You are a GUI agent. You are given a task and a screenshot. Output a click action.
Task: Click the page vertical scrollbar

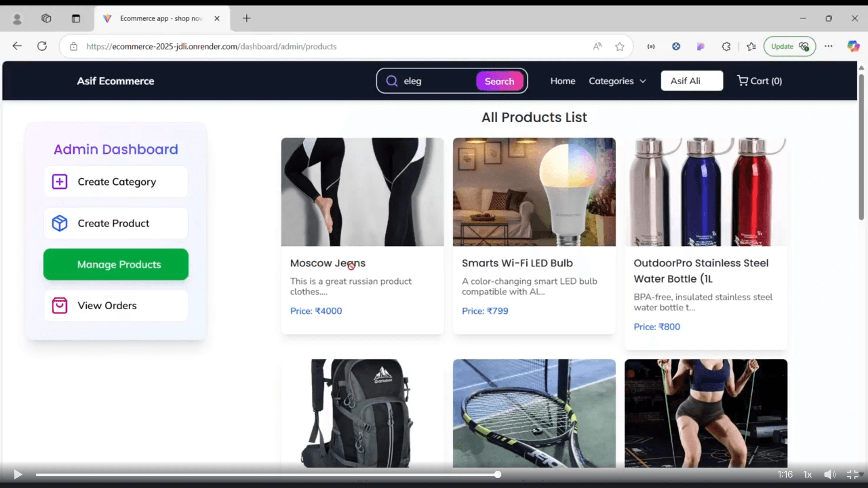[861, 147]
